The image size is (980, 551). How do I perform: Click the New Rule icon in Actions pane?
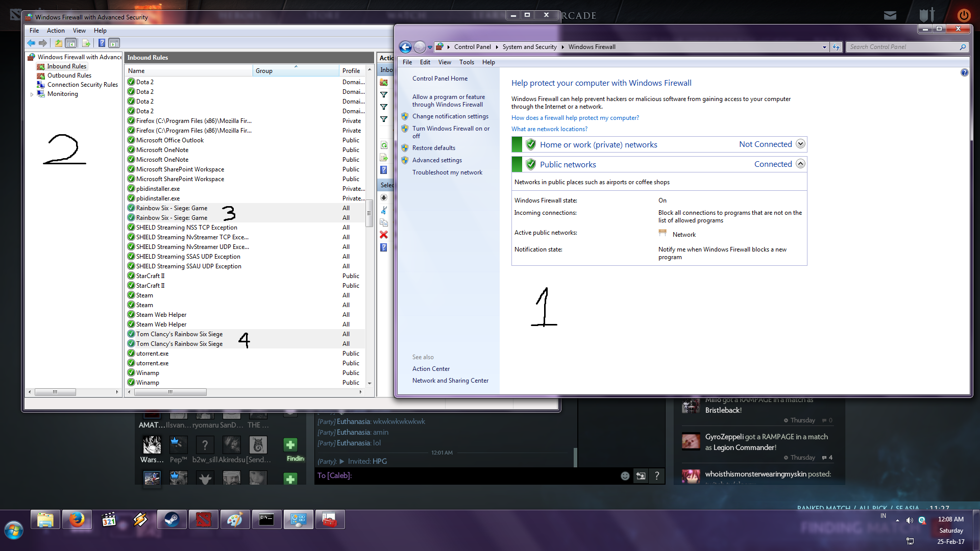click(x=384, y=83)
